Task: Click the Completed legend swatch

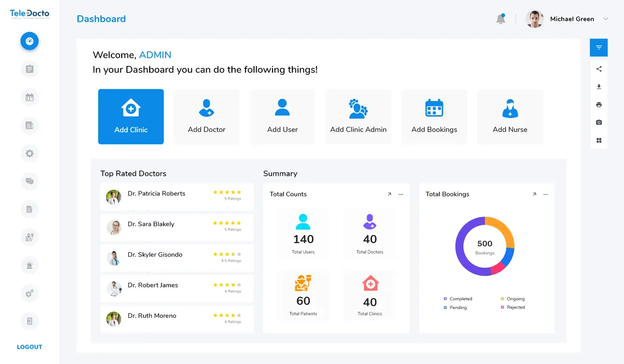Action: (446, 299)
